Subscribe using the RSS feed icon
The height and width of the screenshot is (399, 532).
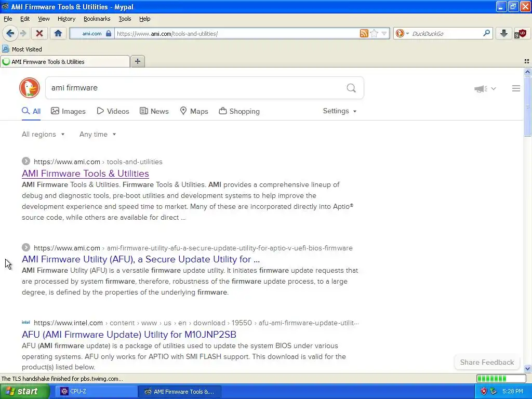click(x=364, y=33)
